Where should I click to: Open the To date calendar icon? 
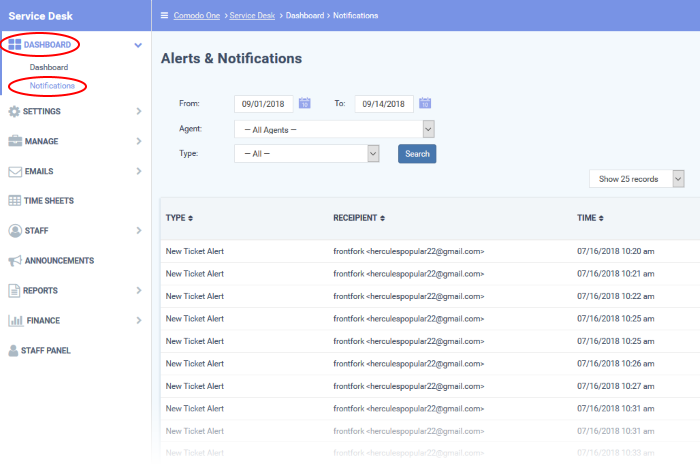pos(425,103)
